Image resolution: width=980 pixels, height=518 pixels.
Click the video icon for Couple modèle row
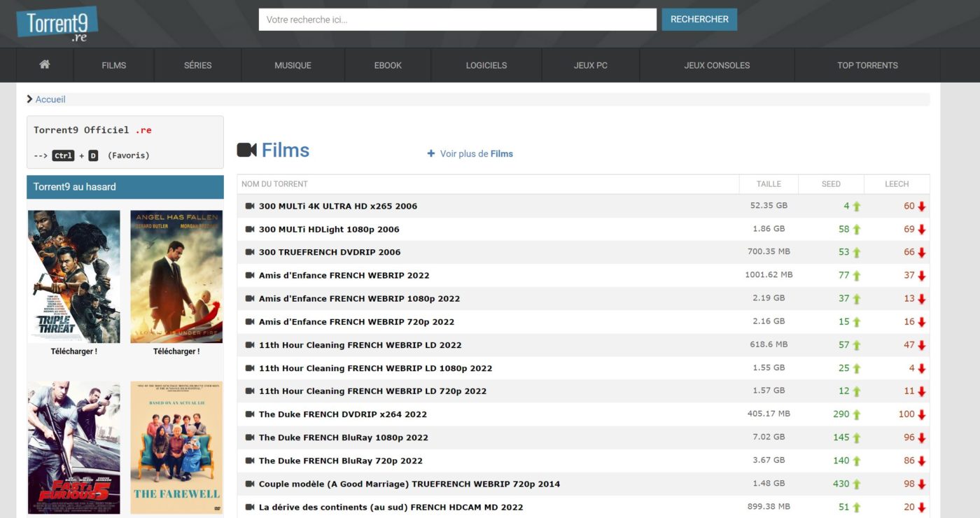pos(250,484)
